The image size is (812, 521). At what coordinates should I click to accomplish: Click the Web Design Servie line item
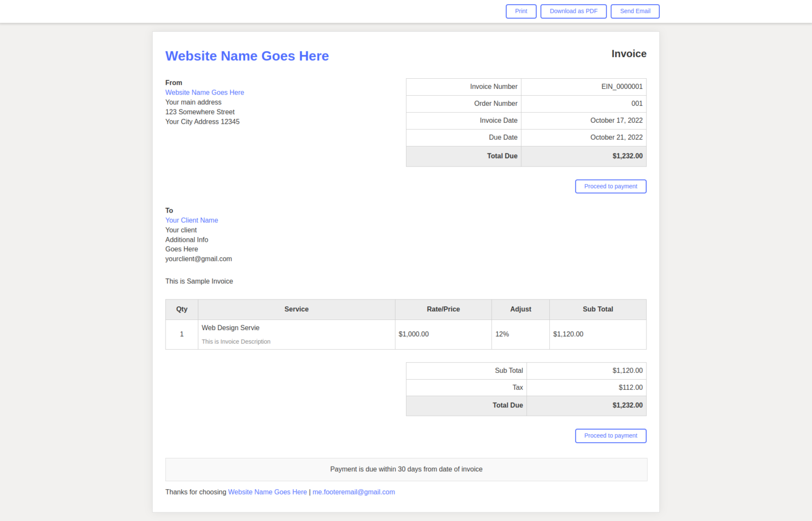coord(230,328)
